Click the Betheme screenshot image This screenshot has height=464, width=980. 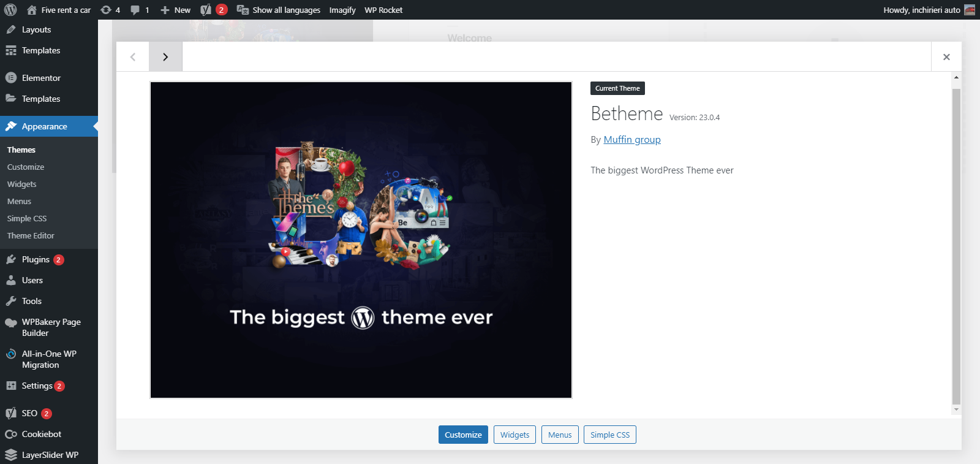coord(361,240)
